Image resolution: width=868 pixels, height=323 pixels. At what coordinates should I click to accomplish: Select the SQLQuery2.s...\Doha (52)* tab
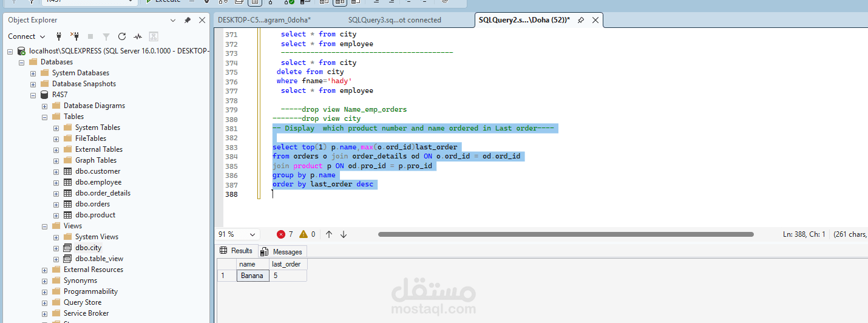point(524,20)
